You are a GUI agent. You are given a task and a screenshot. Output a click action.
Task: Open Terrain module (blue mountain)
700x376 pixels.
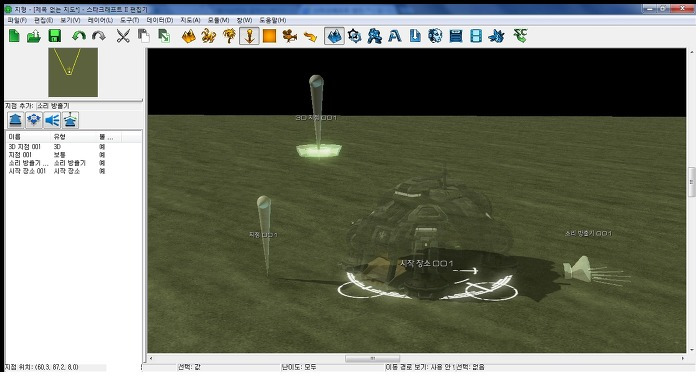[334, 36]
